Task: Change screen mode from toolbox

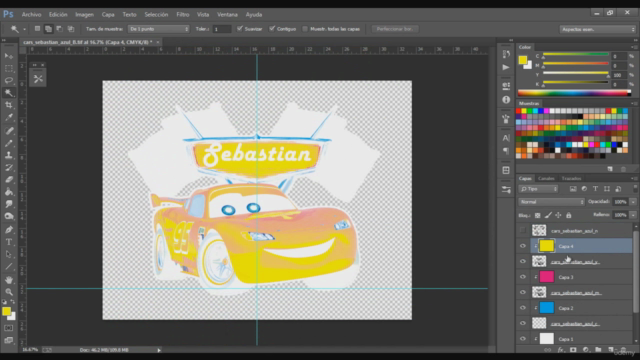Action: (x=9, y=340)
